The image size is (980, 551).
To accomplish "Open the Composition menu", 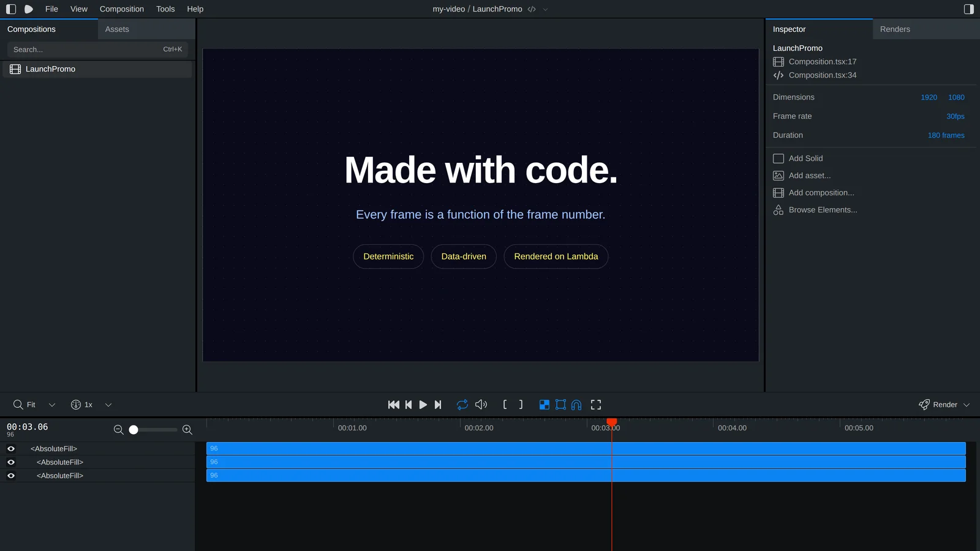I will click(122, 9).
